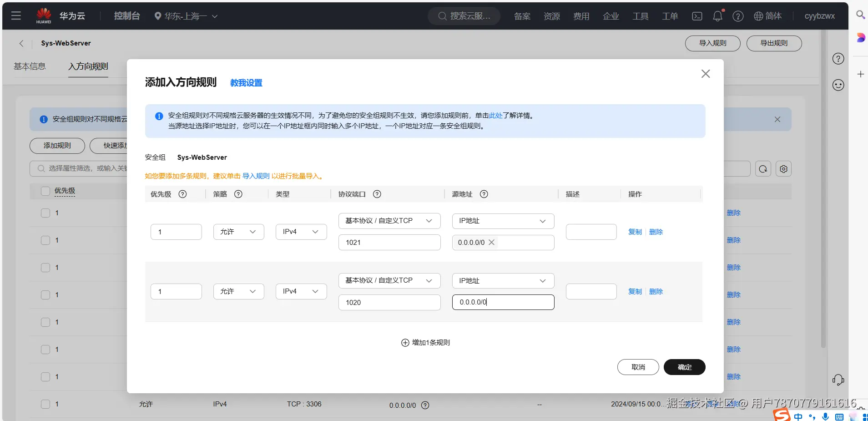Open the help tooltip for 协议端口
Viewport: 868px width, 421px height.
pos(377,194)
